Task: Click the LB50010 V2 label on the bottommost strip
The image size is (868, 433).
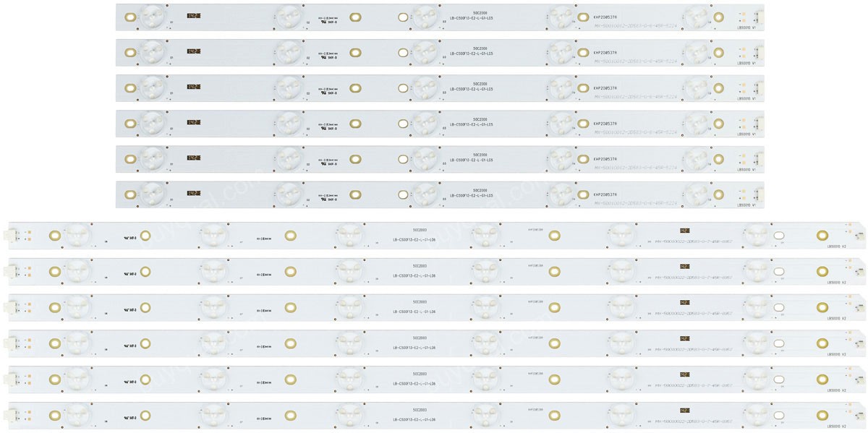Action: pyautogui.click(x=837, y=426)
